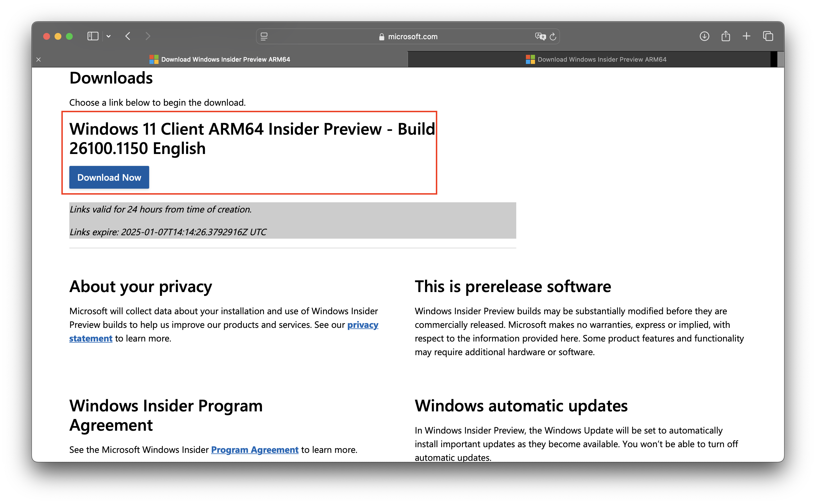Open the privacy statement link

(x=363, y=325)
